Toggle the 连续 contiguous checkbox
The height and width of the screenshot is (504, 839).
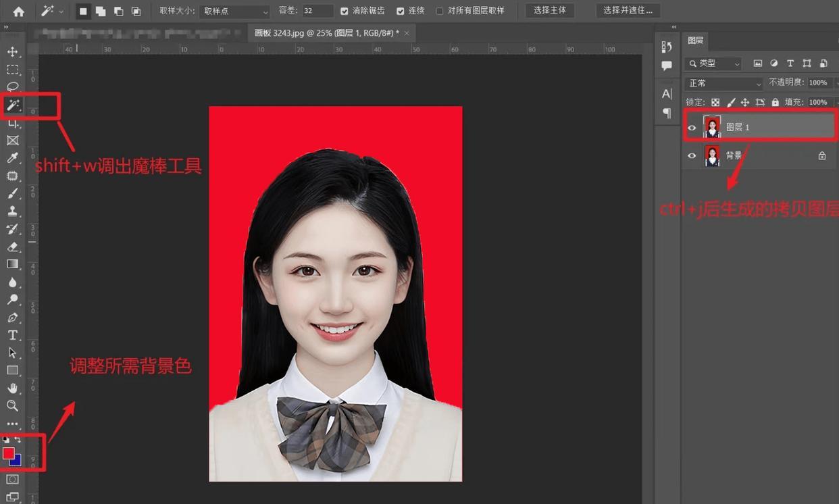tap(400, 11)
